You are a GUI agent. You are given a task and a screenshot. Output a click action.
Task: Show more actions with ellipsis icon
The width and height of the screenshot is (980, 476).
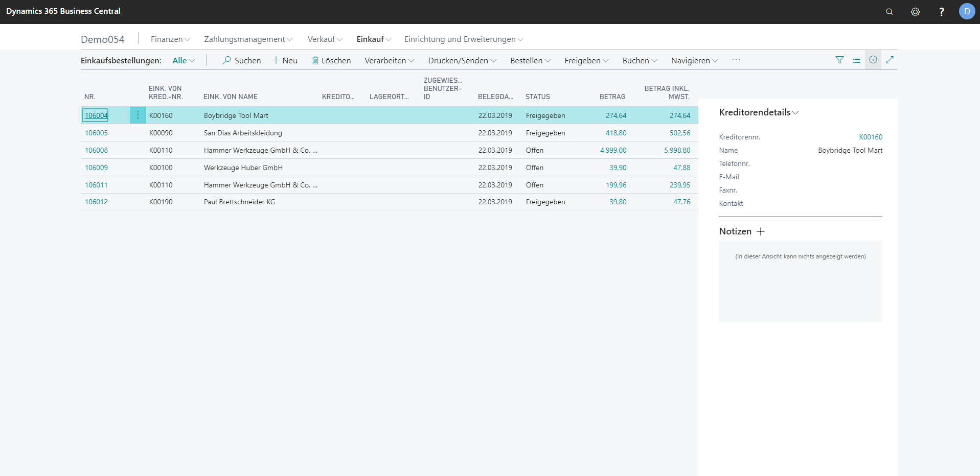pyautogui.click(x=736, y=60)
